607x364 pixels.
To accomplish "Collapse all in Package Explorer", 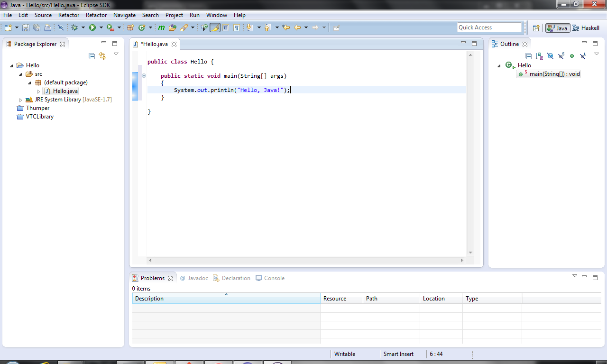I will tap(92, 56).
